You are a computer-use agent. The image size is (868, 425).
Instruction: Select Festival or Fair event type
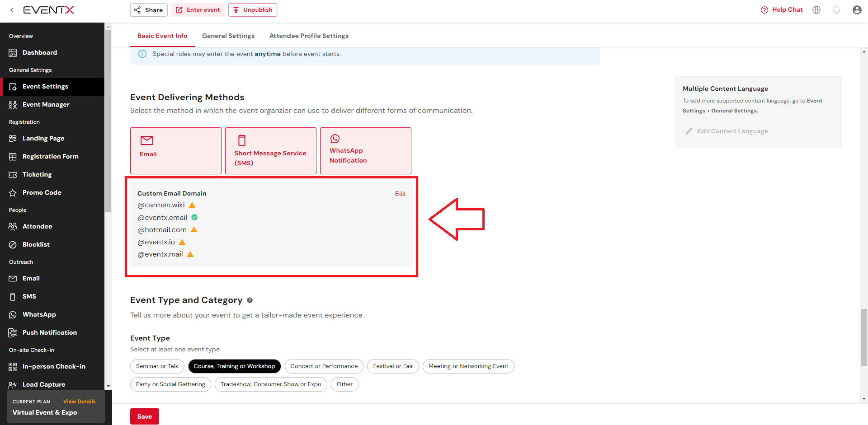393,366
